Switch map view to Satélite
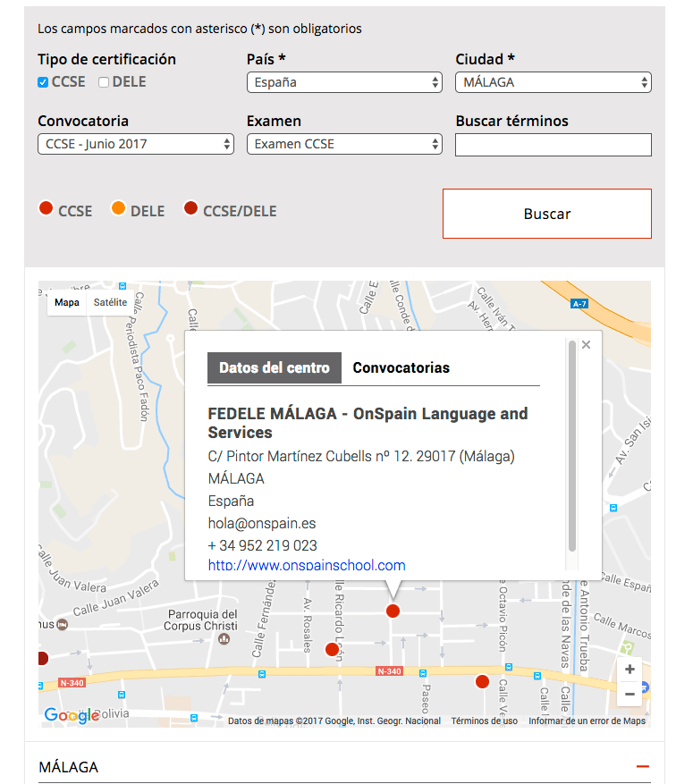676x784 pixels. [111, 302]
